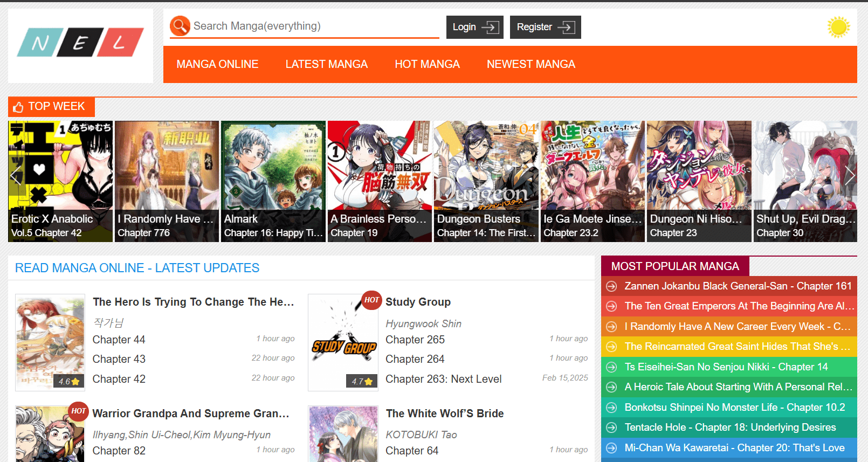Open The Ten Great Emperors At The Beginning
Viewport: 868px width, 462px height.
(739, 306)
